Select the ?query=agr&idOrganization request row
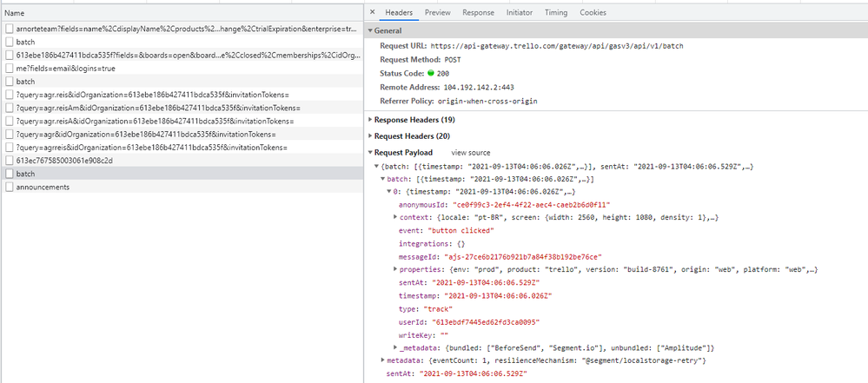Image resolution: width=868 pixels, height=383 pixels. click(x=182, y=135)
